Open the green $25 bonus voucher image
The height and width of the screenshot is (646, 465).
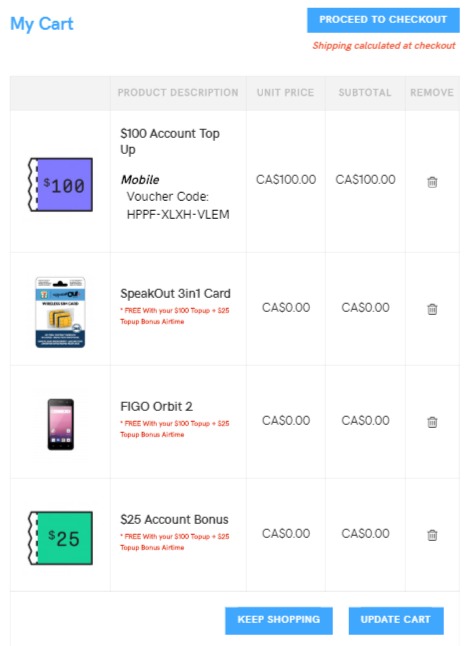(x=60, y=538)
